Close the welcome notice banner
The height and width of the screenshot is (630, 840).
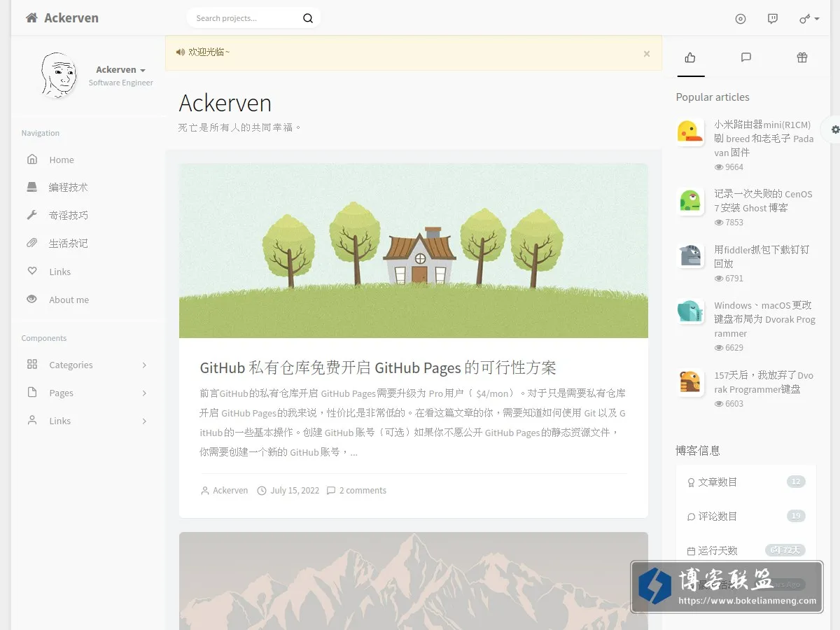tap(647, 53)
